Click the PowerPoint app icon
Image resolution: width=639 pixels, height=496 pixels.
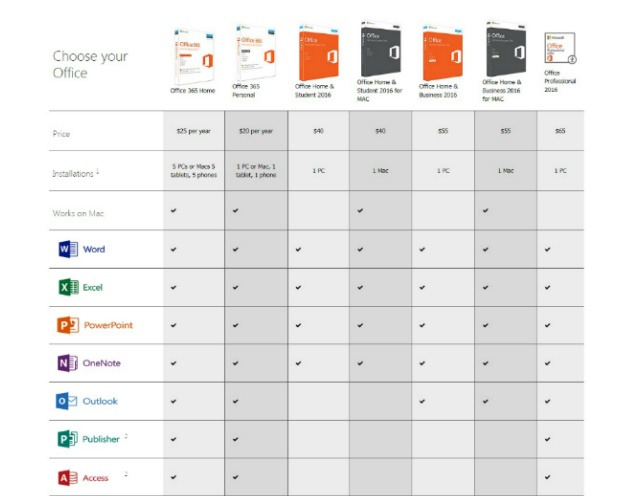pos(68,325)
